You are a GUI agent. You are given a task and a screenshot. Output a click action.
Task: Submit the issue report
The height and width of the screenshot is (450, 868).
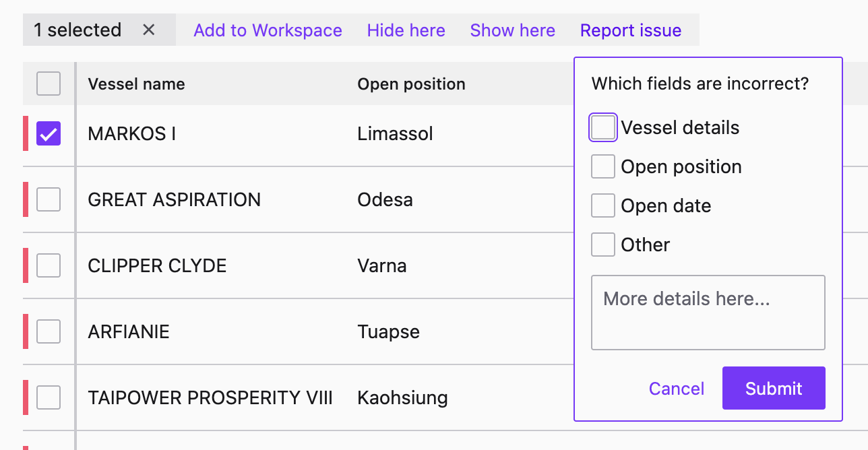(x=774, y=389)
